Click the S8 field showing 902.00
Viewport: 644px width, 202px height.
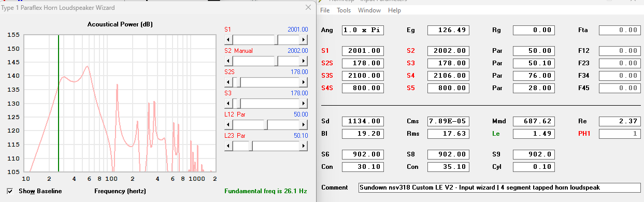(x=448, y=154)
